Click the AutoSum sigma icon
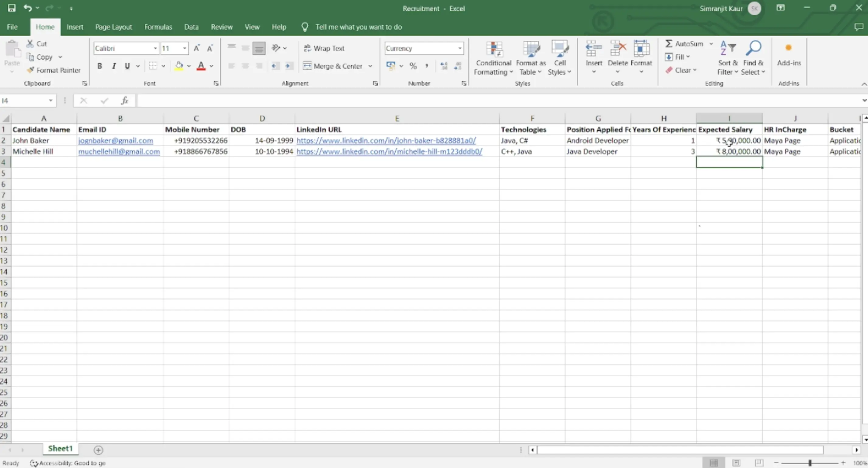The image size is (868, 468). 669,44
